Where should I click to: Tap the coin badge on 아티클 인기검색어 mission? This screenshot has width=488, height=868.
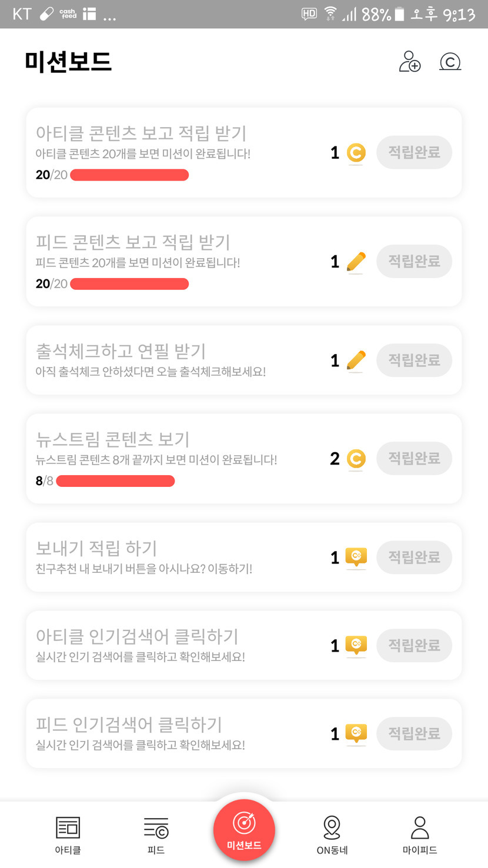pyautogui.click(x=356, y=645)
